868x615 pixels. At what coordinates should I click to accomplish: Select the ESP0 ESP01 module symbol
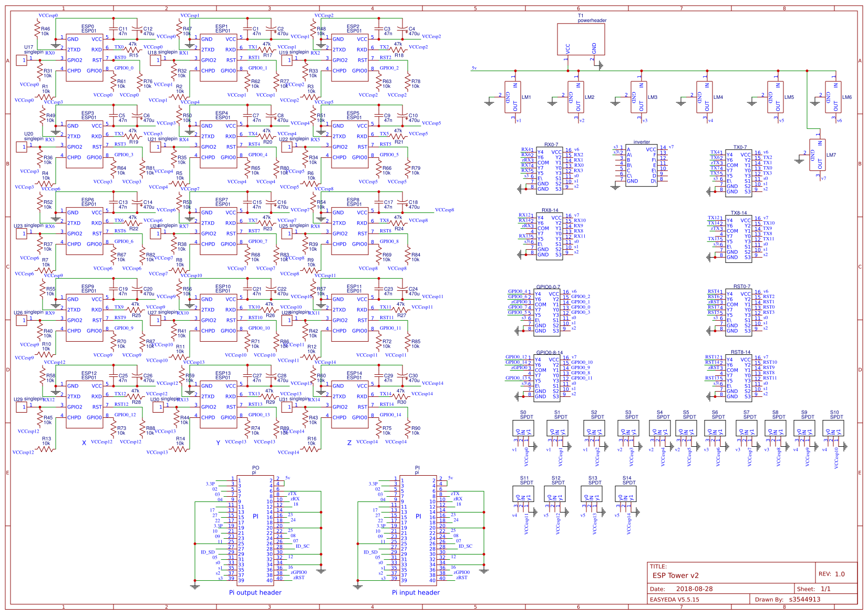click(85, 57)
